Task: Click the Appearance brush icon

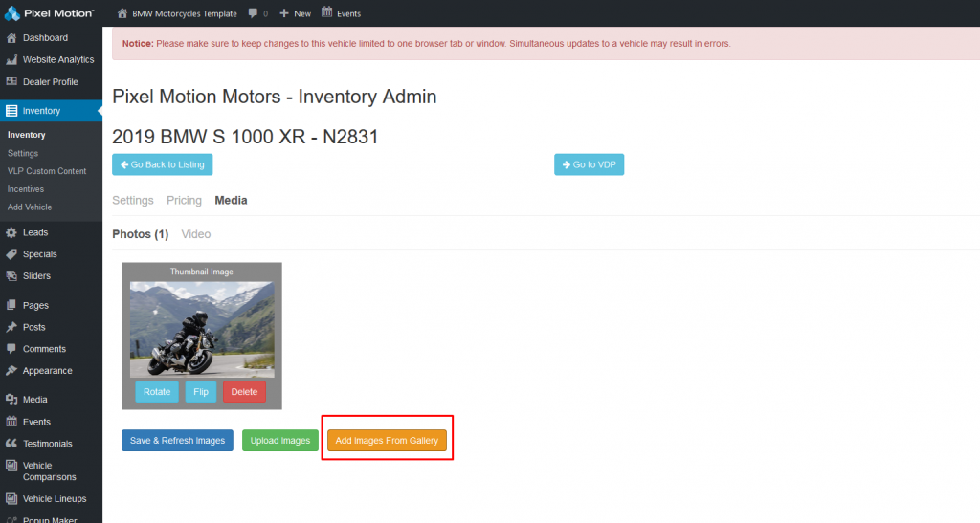Action: click(x=11, y=371)
